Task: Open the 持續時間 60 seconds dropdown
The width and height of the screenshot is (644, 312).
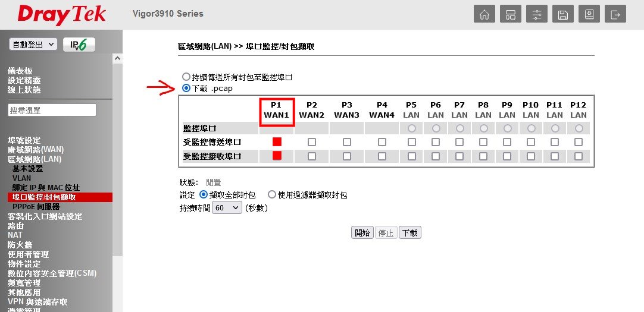Action: coord(227,208)
